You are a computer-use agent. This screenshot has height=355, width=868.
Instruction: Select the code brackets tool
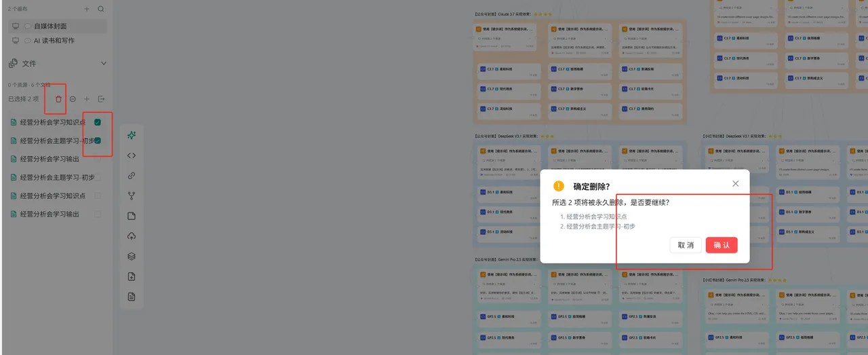[x=132, y=155]
